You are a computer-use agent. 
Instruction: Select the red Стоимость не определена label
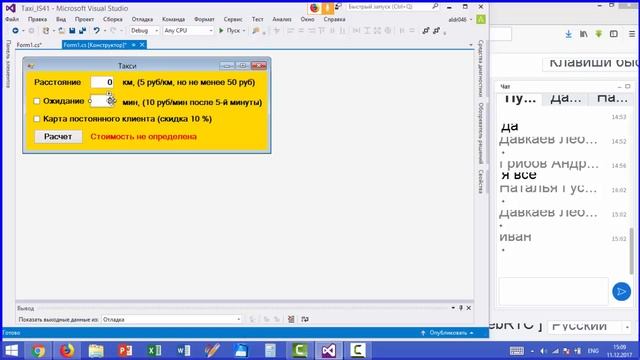(144, 136)
